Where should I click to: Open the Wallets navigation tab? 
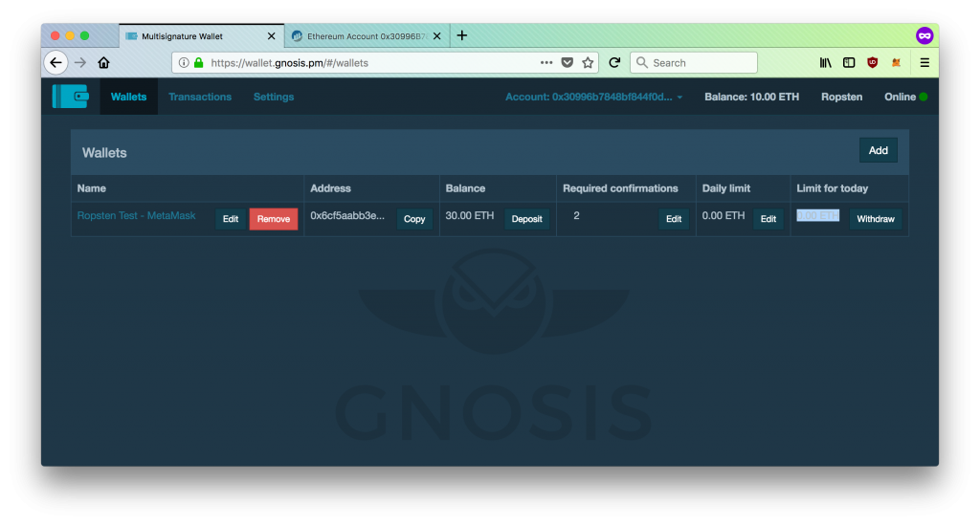[x=129, y=97]
